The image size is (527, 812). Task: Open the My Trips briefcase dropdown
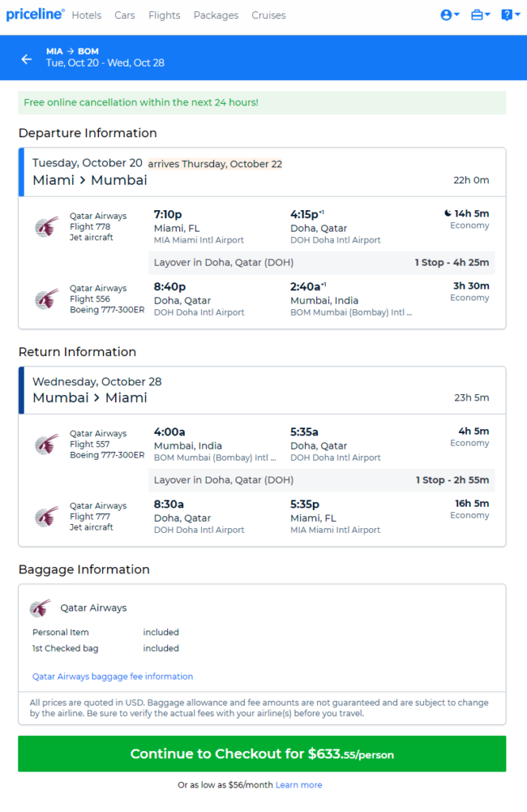pyautogui.click(x=480, y=15)
